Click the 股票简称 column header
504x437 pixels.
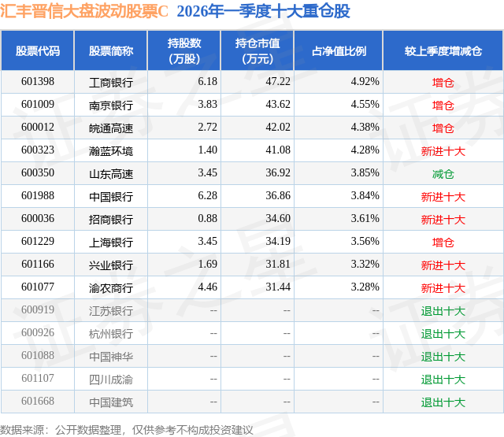111,50
